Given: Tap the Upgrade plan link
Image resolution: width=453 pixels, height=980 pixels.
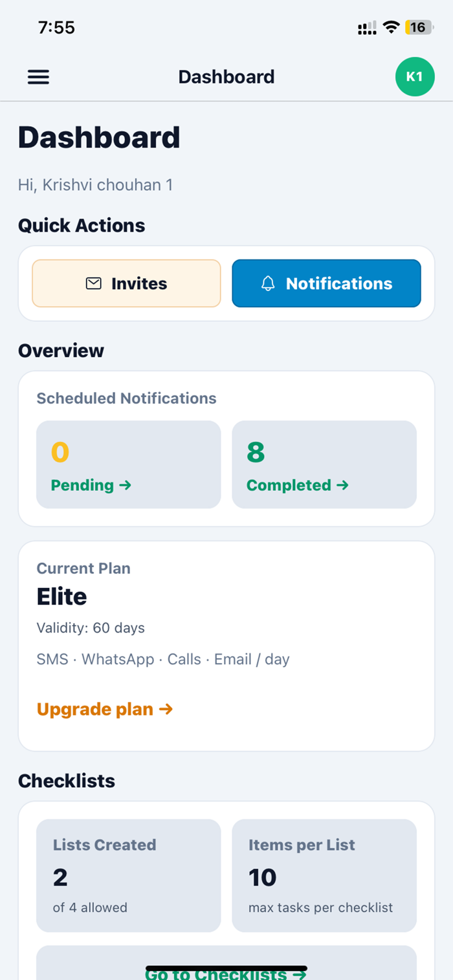Looking at the screenshot, I should pyautogui.click(x=105, y=709).
